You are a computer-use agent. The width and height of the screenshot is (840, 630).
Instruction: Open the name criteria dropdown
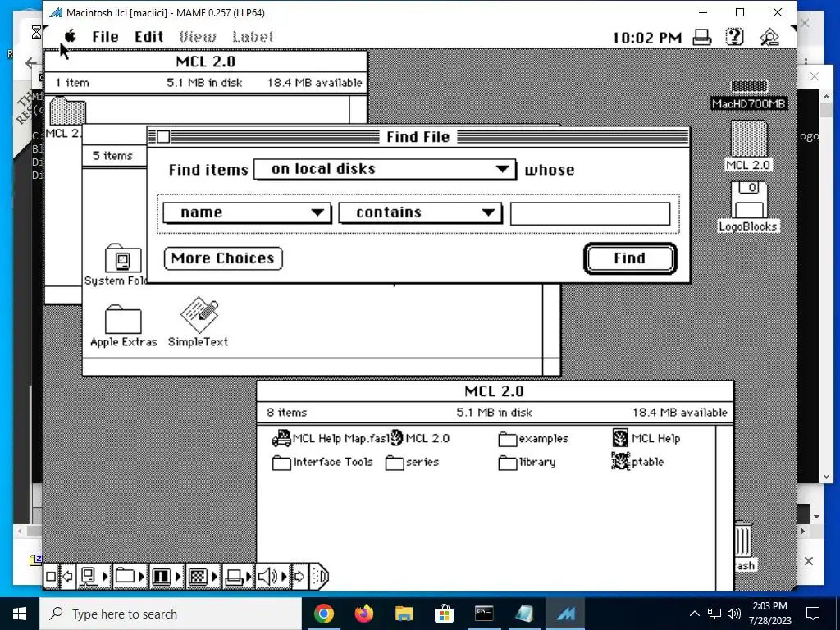(x=247, y=212)
